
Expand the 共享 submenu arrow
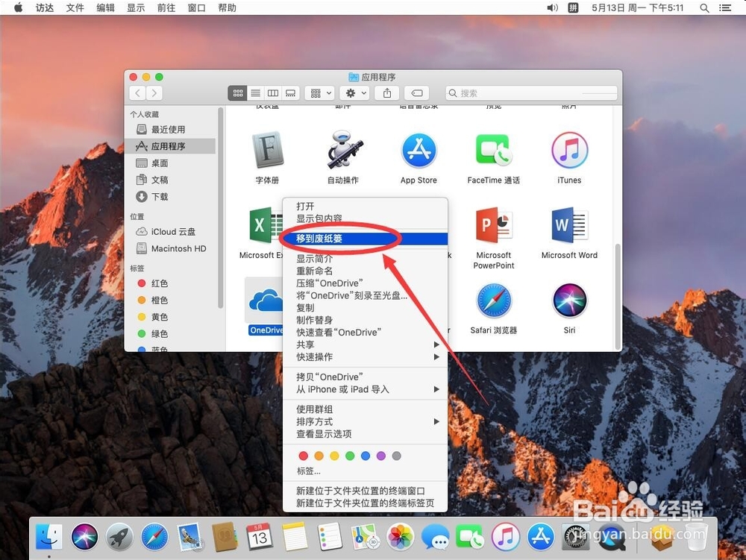tap(436, 345)
